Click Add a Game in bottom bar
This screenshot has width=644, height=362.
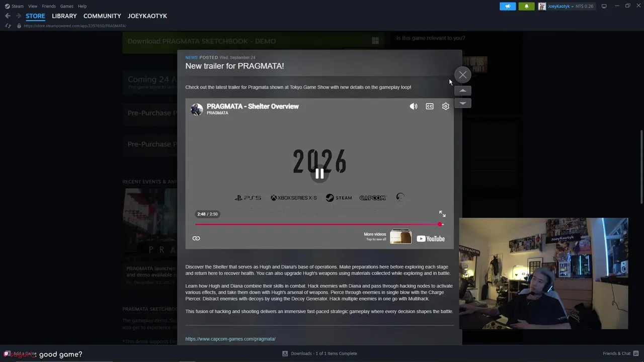click(x=20, y=353)
